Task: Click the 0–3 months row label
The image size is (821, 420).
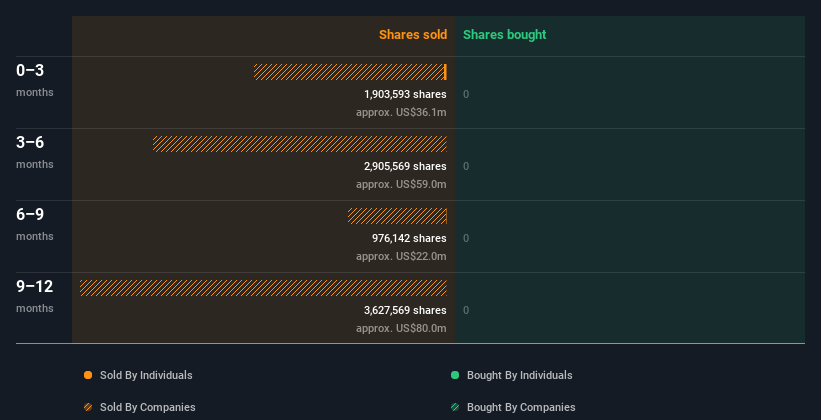Action: (x=35, y=80)
